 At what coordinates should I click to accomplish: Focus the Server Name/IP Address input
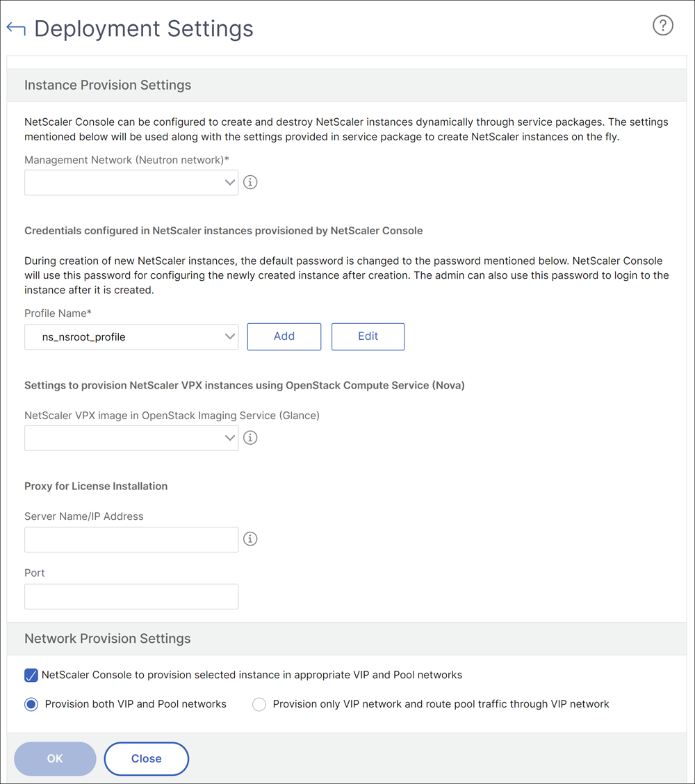pos(131,539)
